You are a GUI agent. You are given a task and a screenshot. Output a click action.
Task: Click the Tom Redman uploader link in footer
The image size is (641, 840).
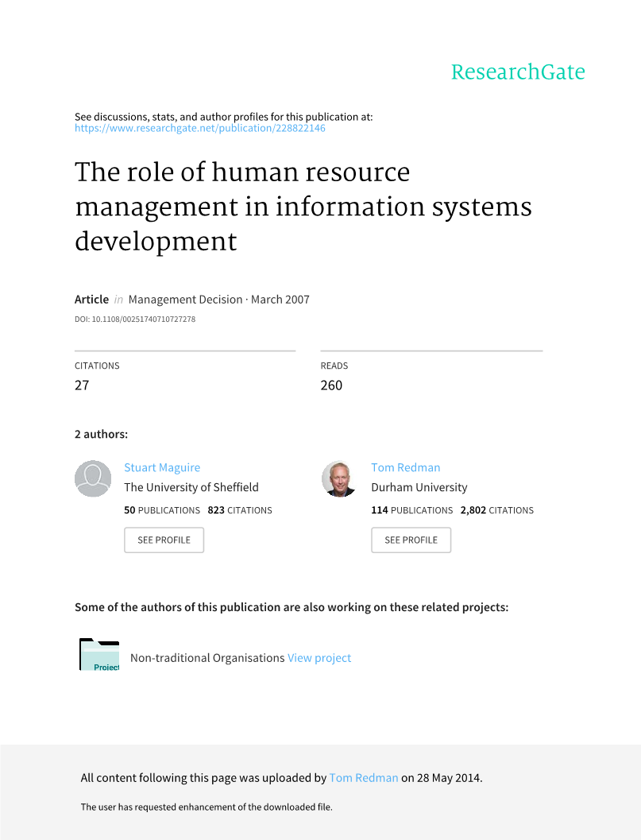click(x=363, y=778)
